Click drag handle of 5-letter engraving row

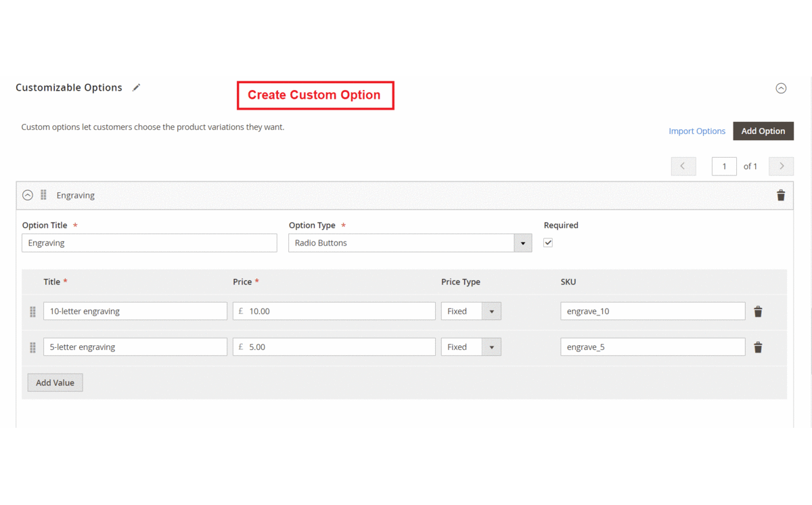(32, 347)
